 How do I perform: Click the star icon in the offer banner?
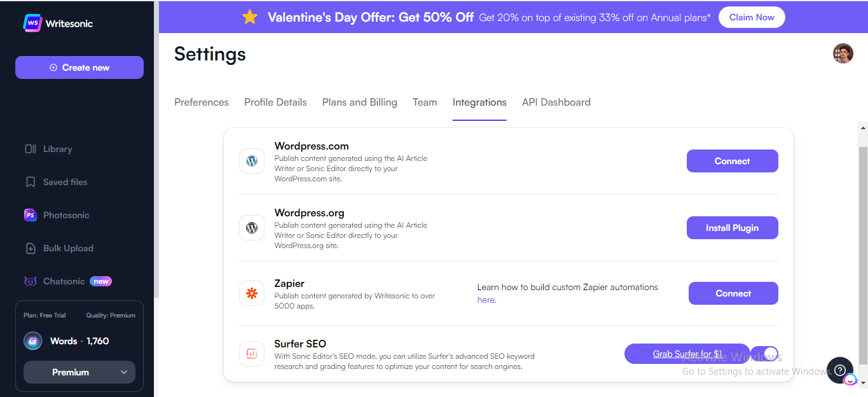tap(250, 17)
